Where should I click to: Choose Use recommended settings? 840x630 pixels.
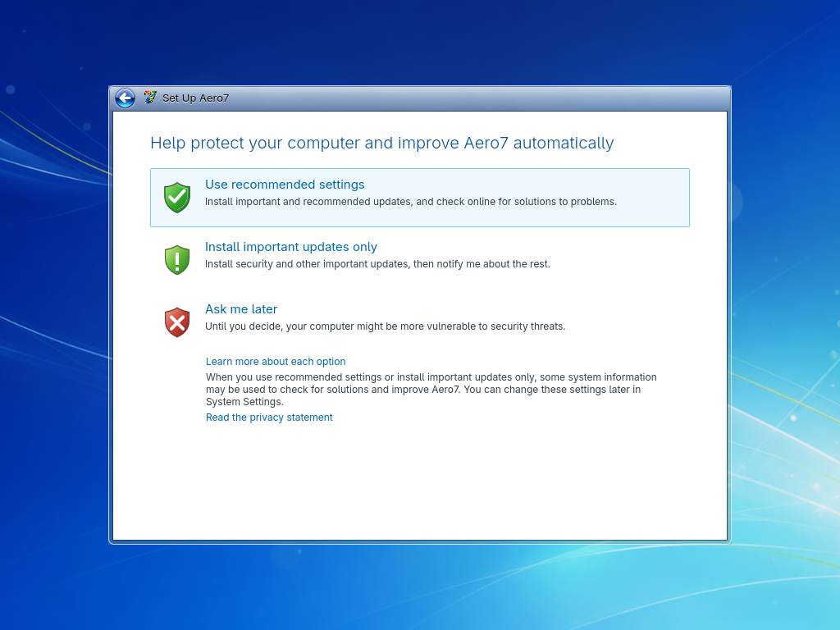click(x=419, y=198)
